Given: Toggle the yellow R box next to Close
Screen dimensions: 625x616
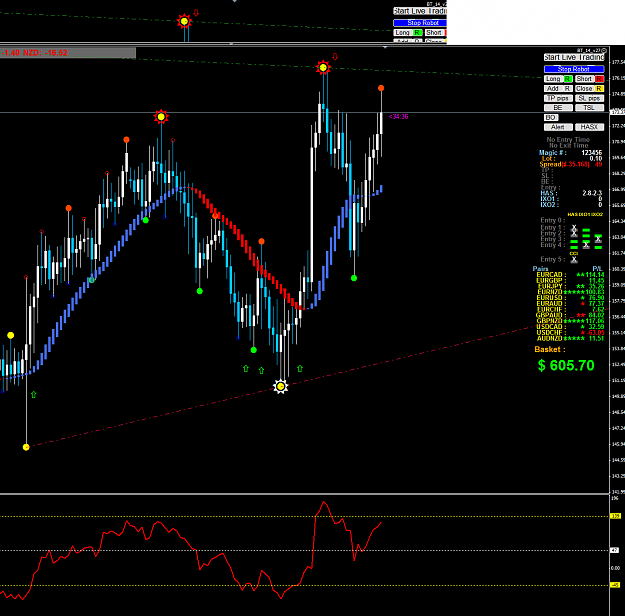Looking at the screenshot, I should click(x=599, y=89).
